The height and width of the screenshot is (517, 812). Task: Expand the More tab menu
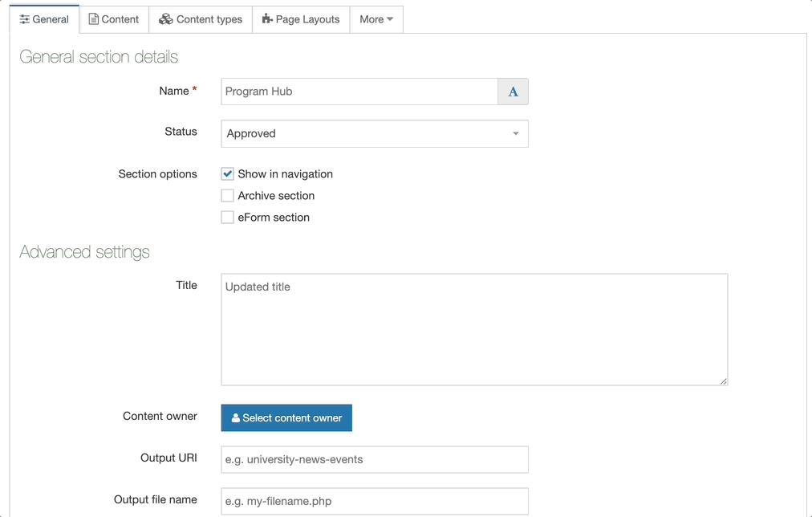pos(376,19)
